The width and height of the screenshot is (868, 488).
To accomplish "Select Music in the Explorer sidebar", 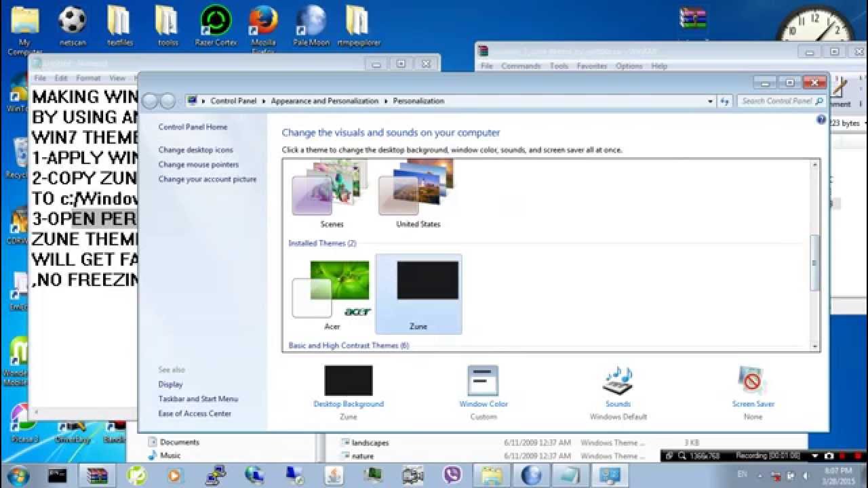I will tap(164, 456).
